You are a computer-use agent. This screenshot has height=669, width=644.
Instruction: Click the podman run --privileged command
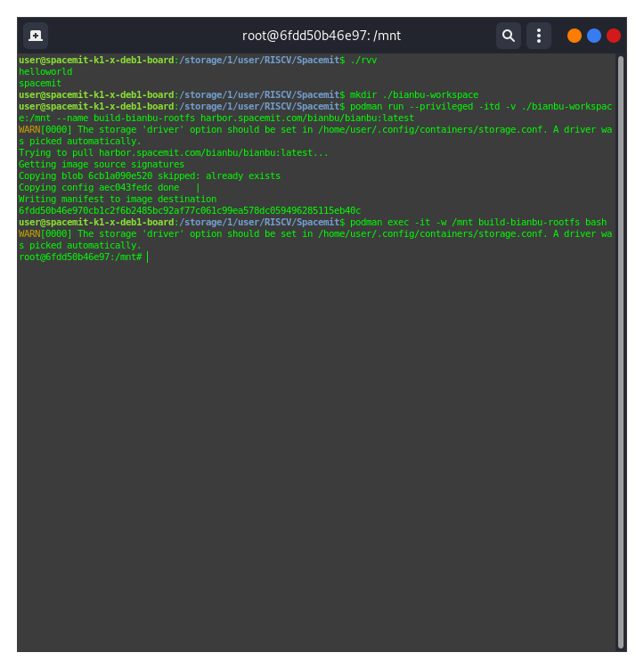[x=481, y=106]
